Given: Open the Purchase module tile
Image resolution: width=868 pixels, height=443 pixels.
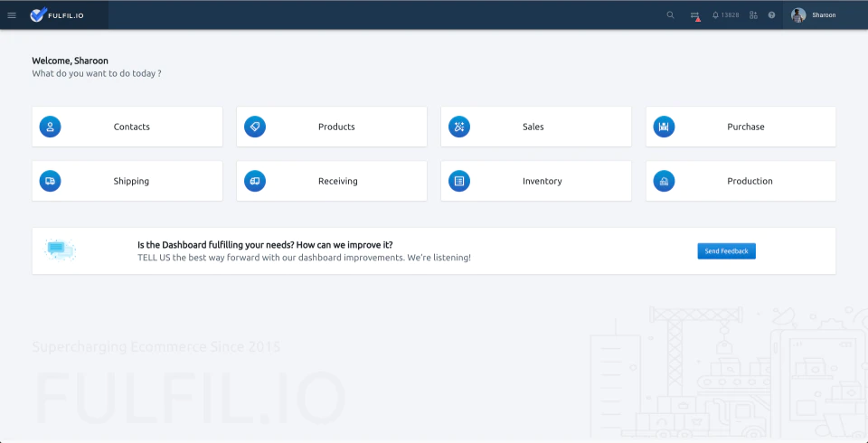Looking at the screenshot, I should tap(741, 127).
